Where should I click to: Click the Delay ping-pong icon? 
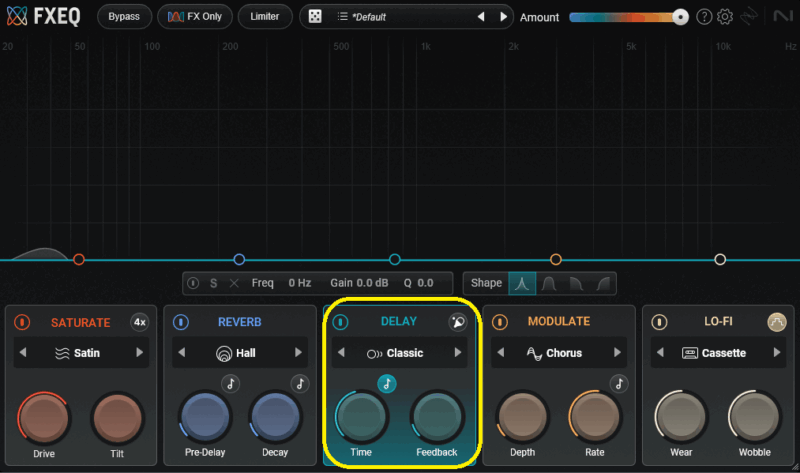click(x=457, y=322)
